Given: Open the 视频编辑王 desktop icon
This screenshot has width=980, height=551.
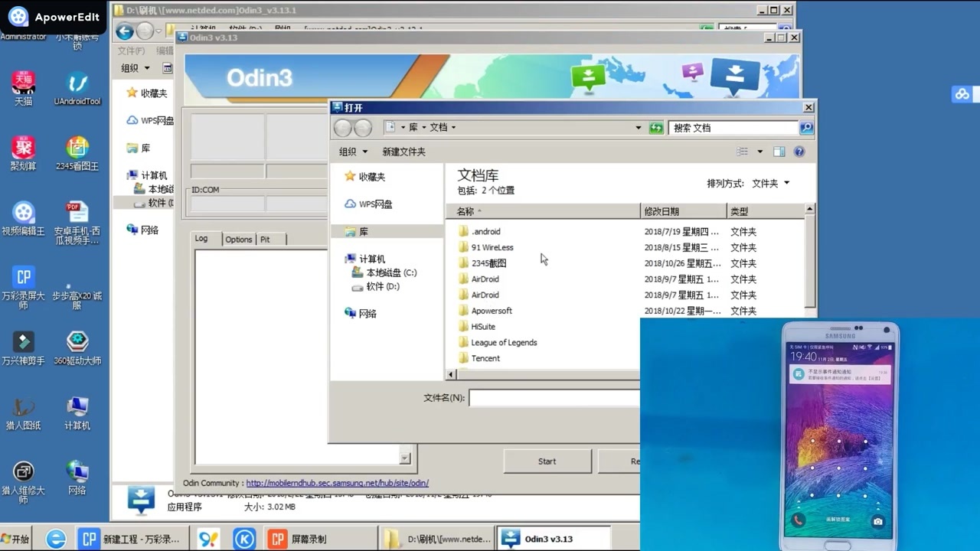Looking at the screenshot, I should click(x=23, y=218).
